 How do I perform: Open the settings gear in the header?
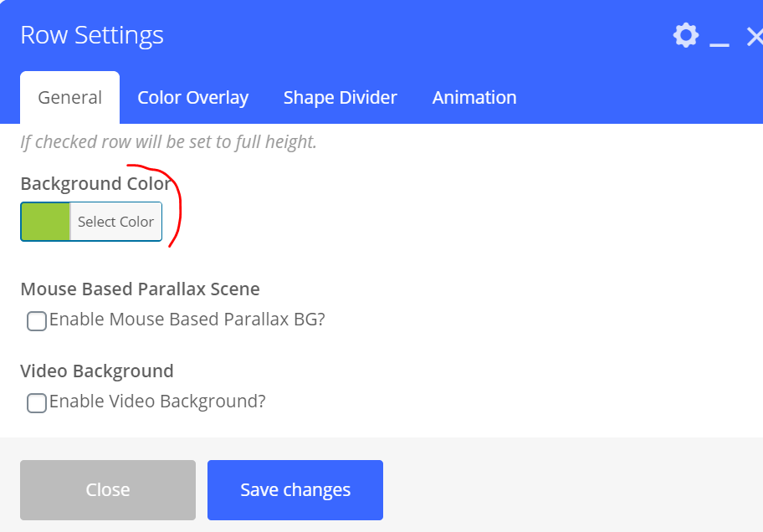(685, 35)
